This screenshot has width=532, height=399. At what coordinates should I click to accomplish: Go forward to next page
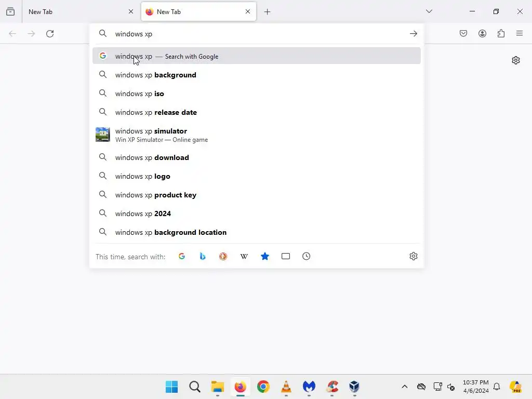[31, 34]
